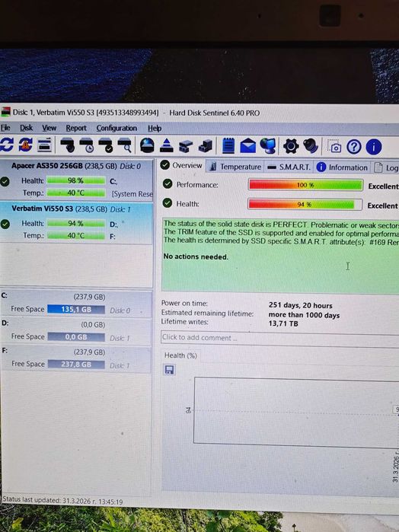The width and height of the screenshot is (399, 532).
Task: Click the drive list panel toolbar icon
Action: 44,145
